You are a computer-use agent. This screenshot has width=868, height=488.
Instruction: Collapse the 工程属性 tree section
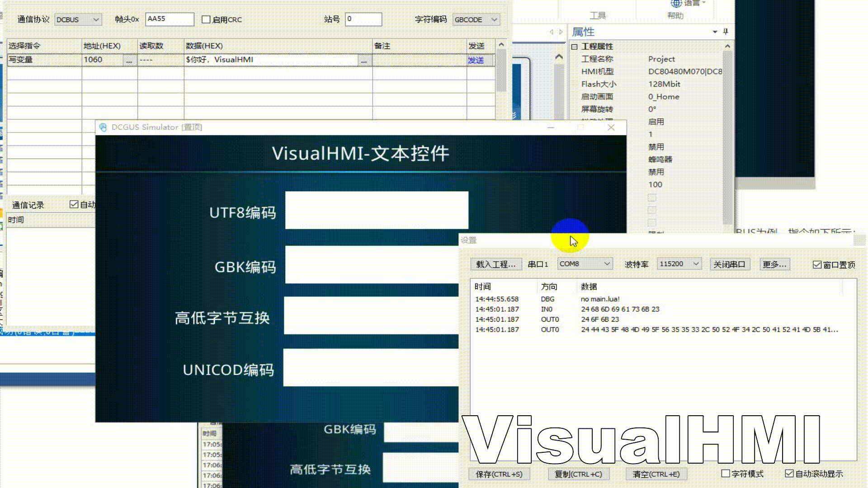coord(574,47)
